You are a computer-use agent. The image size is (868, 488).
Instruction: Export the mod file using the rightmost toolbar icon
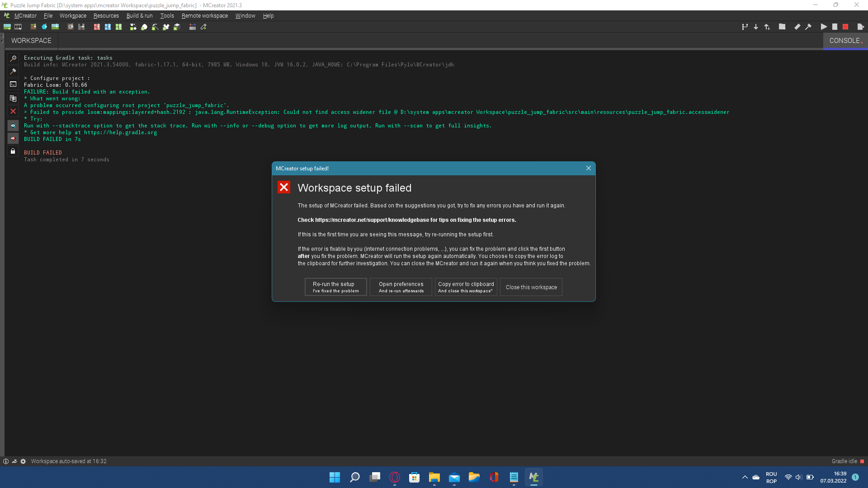point(859,27)
